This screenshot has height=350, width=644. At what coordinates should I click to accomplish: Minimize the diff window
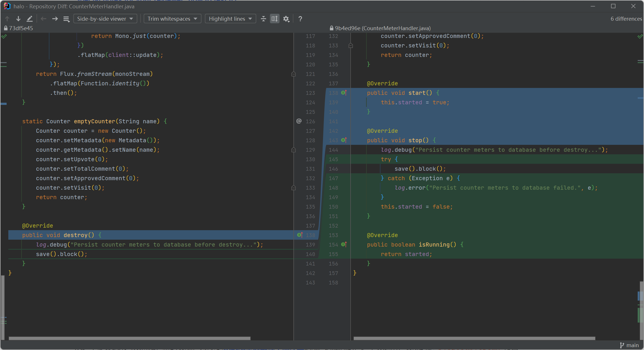coord(593,6)
